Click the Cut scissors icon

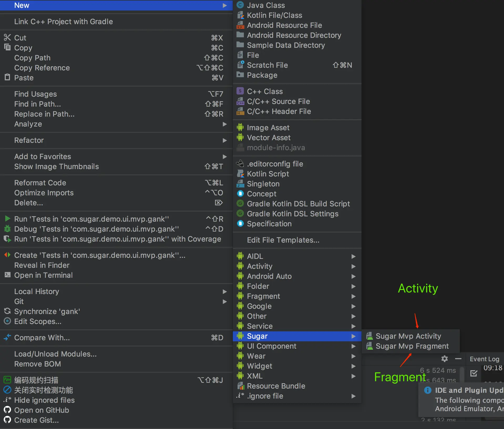(7, 38)
